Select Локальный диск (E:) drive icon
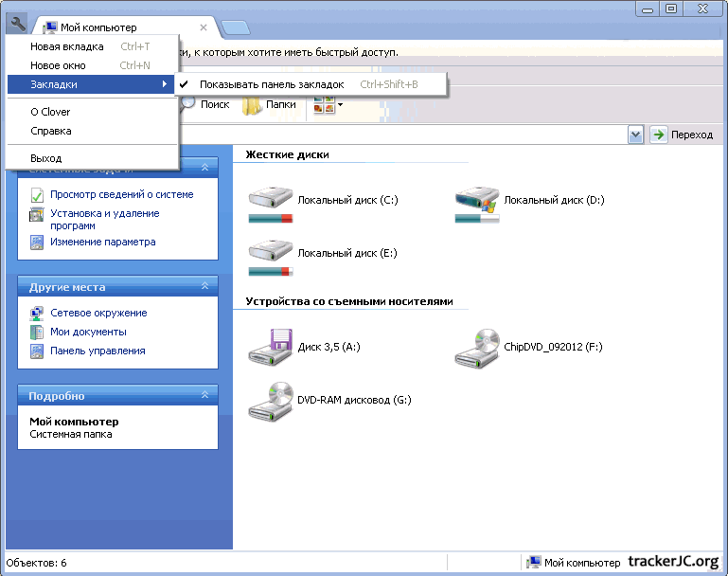The image size is (728, 576). [271, 254]
